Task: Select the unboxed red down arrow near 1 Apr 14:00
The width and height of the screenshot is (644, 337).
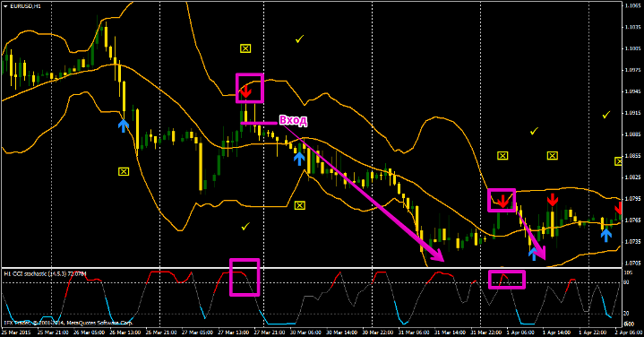Action: (553, 199)
